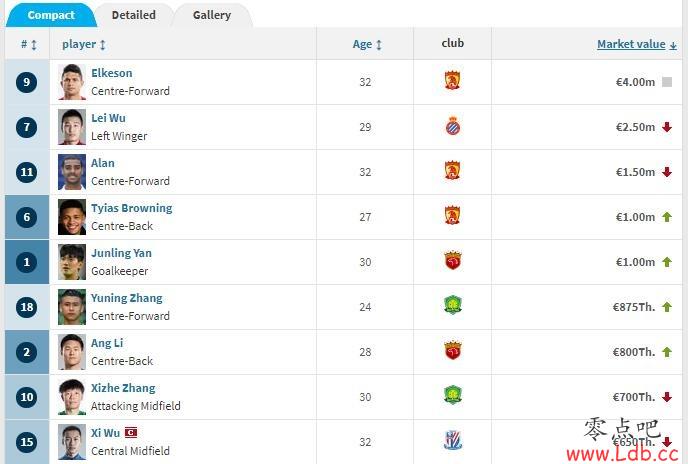
Task: Click Guangzhou club crest beside Elkeson
Action: point(452,81)
